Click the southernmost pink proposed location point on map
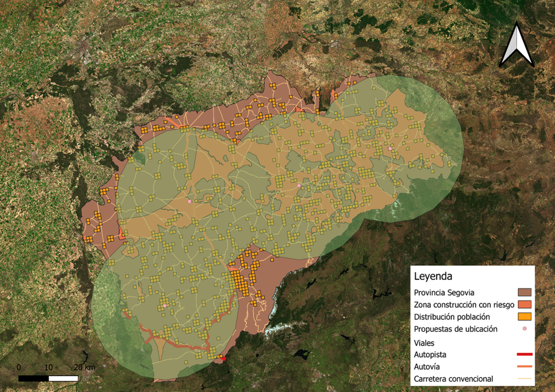Image resolution: width=555 pixels, height=392 pixels. click(164, 306)
